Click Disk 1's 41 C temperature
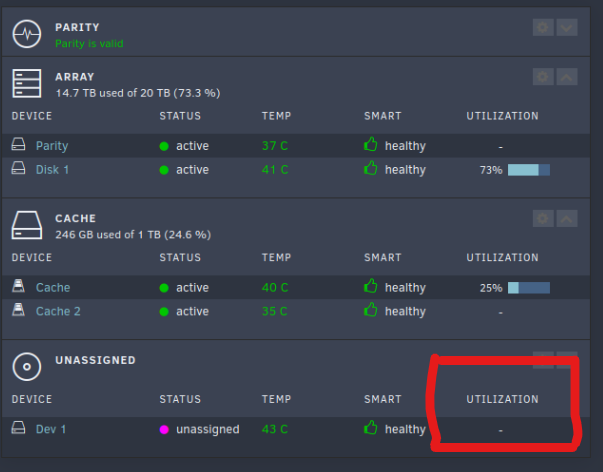Viewport: 603px width, 472px height. coord(275,170)
